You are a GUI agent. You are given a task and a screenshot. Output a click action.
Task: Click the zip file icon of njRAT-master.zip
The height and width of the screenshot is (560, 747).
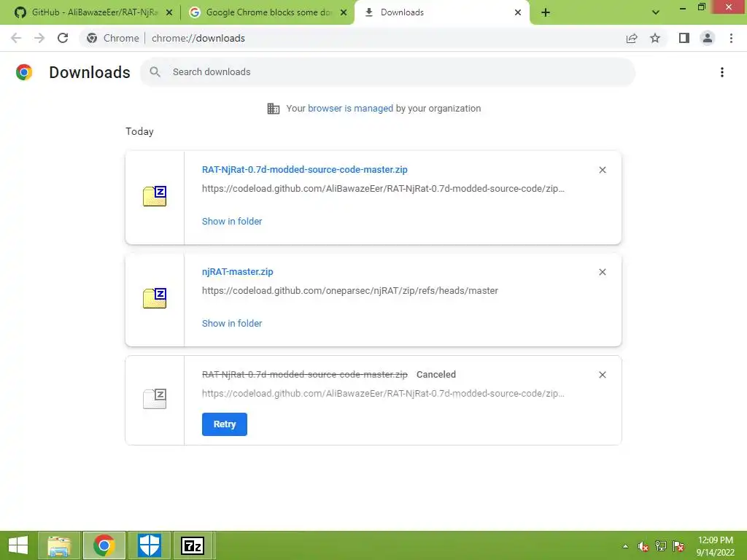pyautogui.click(x=155, y=298)
